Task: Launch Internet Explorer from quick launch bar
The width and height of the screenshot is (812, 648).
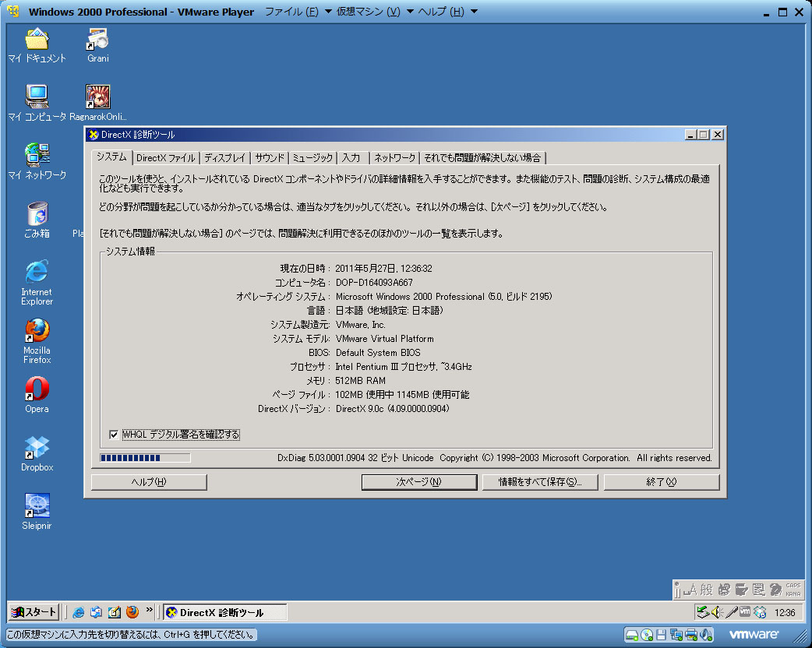Action: (x=78, y=612)
